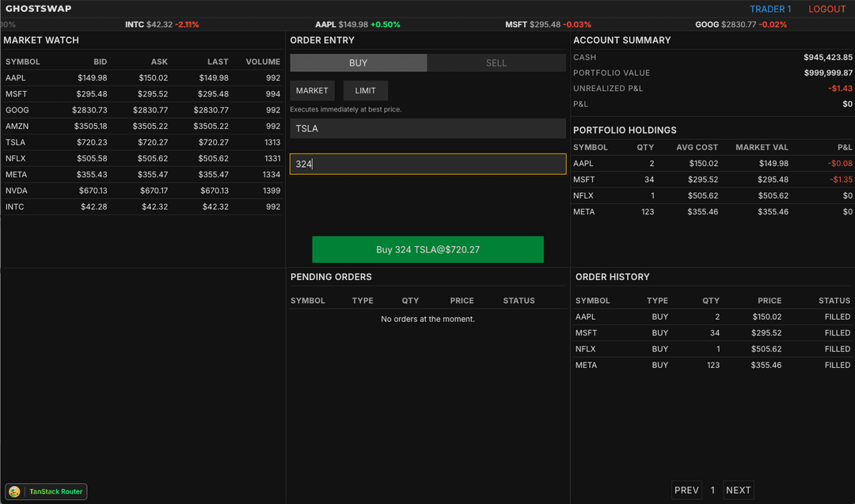
Task: Click the GOOG ticker in the top bar
Action: (741, 25)
